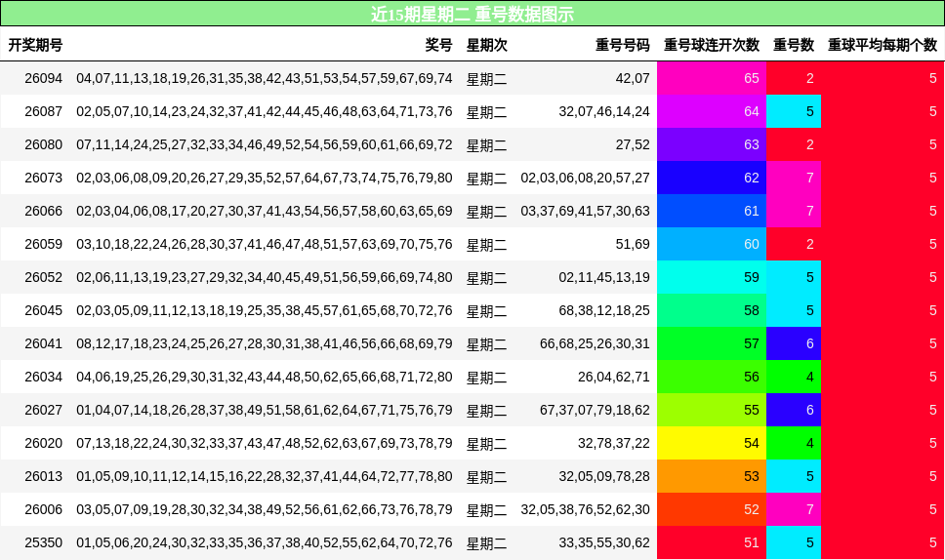
Task: Click the 重号数 column header
Action: coord(794,45)
